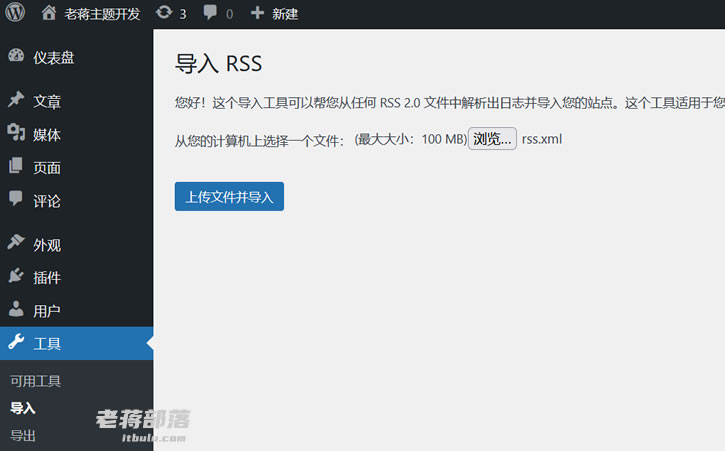Open the 导入 submenu item
The image size is (725, 451).
click(x=23, y=408)
